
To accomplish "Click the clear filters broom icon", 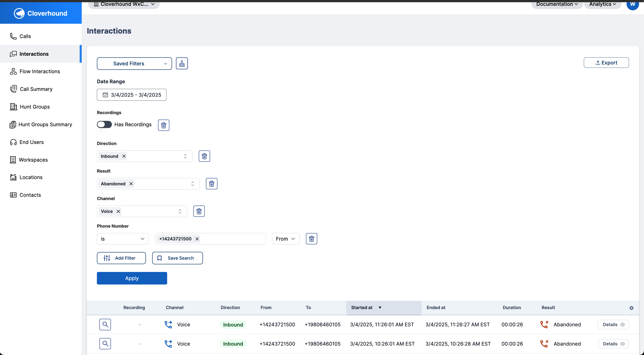I will [x=182, y=64].
